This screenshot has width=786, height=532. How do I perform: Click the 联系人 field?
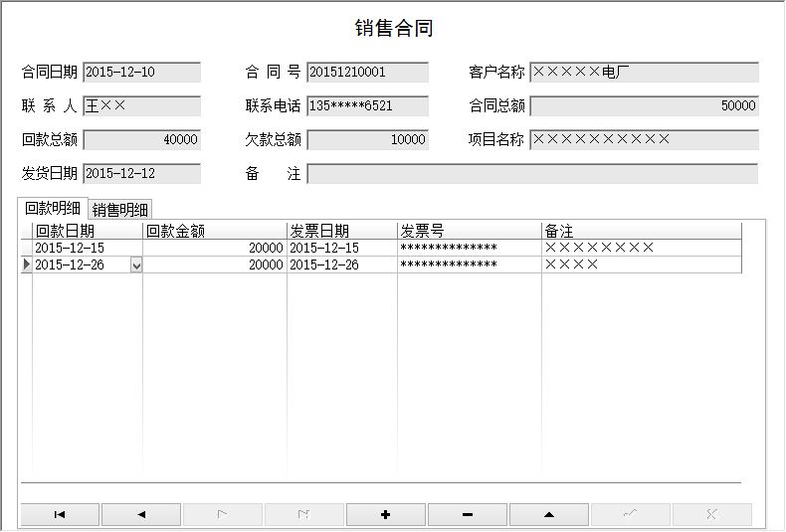click(x=142, y=105)
